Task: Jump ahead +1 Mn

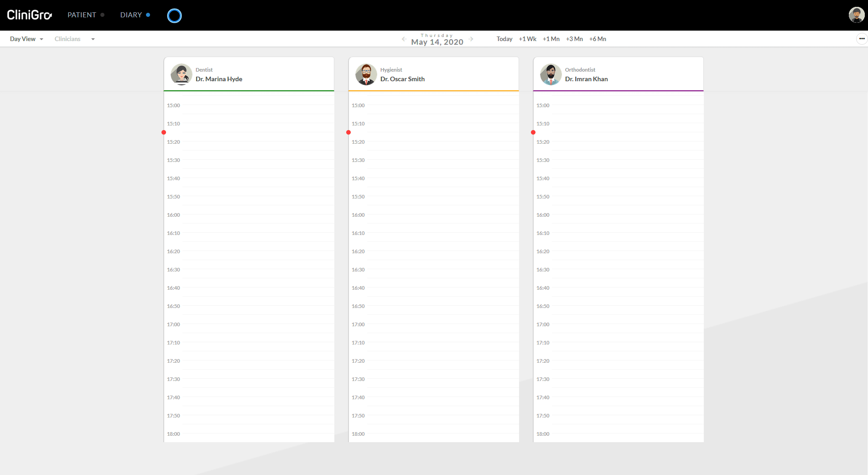Action: pos(551,39)
